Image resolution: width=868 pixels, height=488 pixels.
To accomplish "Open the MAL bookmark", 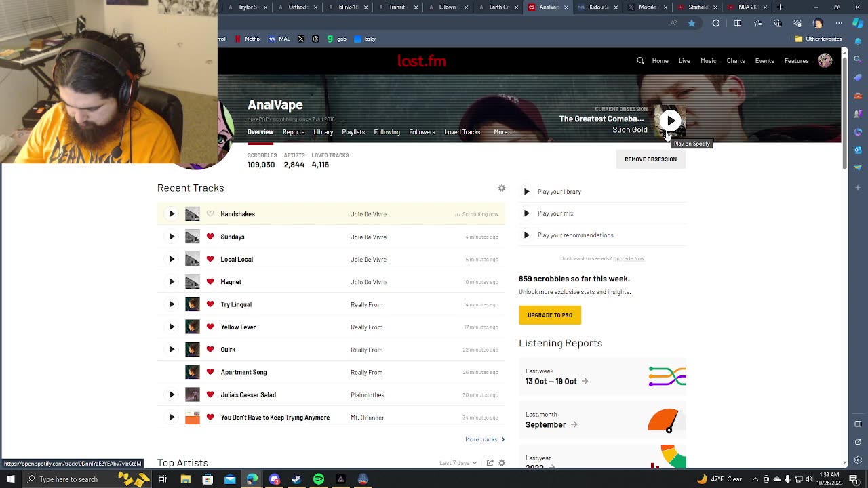I will (x=279, y=39).
